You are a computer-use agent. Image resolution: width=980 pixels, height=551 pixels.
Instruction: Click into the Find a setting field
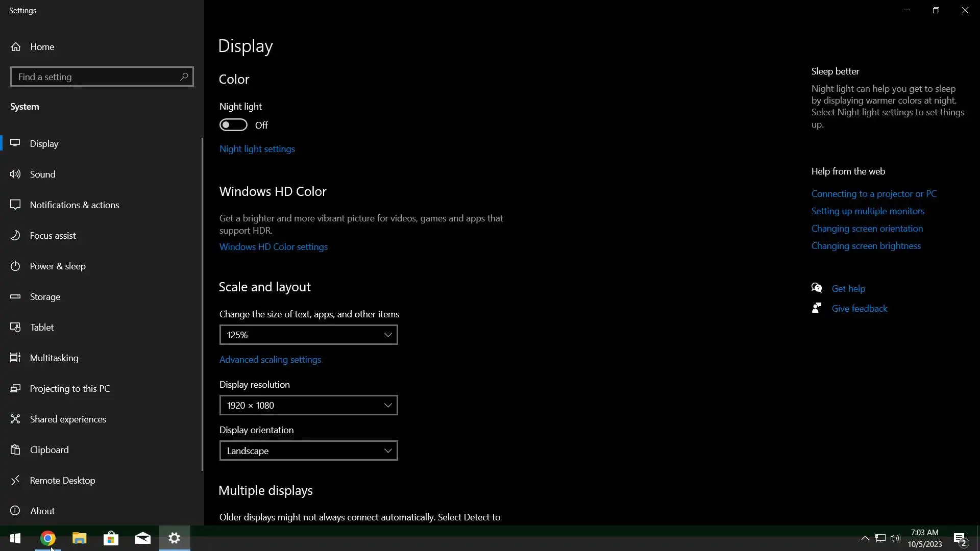(94, 77)
